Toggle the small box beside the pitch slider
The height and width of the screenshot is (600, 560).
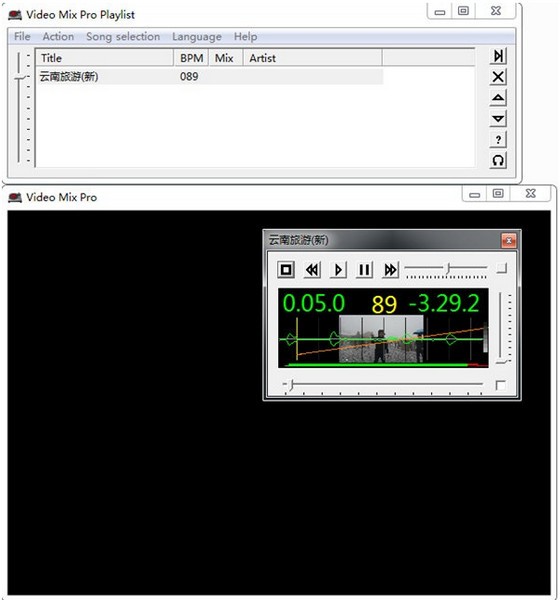point(501,268)
